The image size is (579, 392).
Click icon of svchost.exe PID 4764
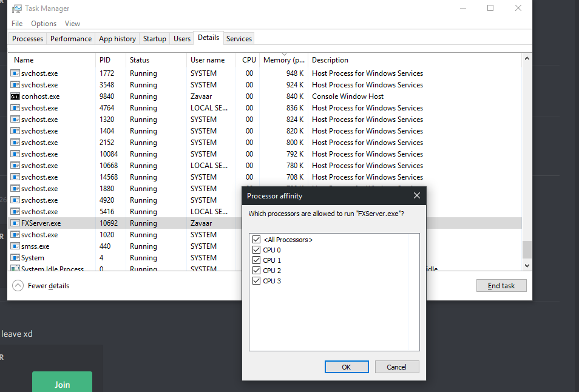click(15, 108)
